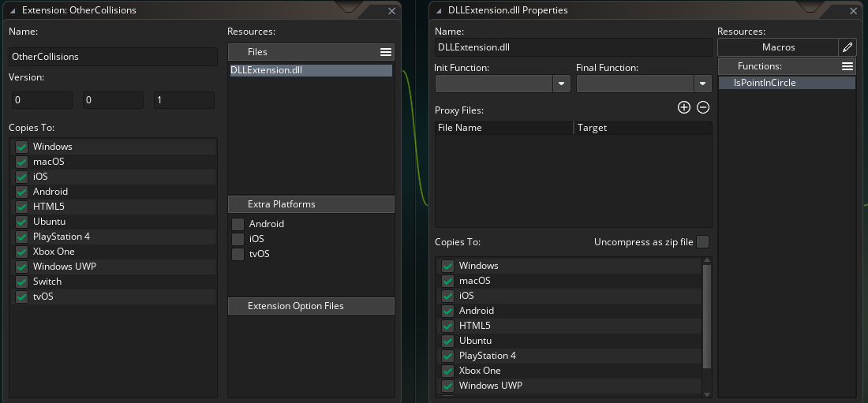Uncheck Xbox One in extension Copies To list
This screenshot has height=403, width=868.
click(x=21, y=252)
